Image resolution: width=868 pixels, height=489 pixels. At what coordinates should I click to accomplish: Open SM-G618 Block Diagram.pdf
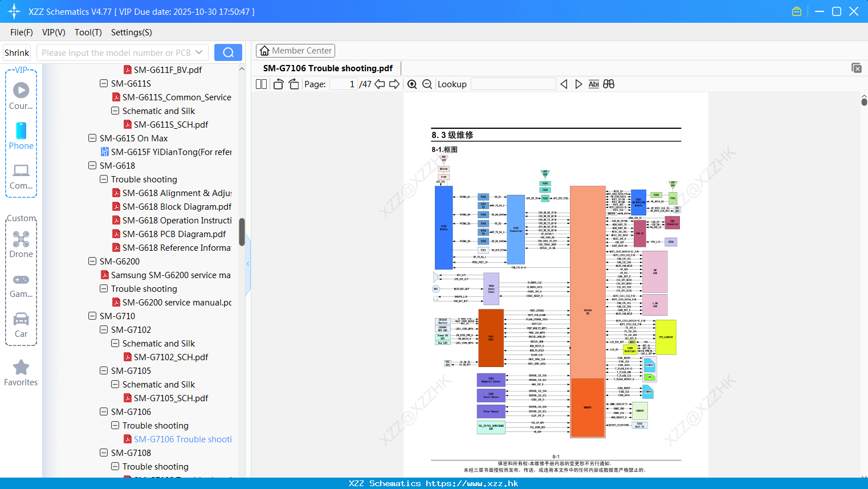pyautogui.click(x=172, y=207)
